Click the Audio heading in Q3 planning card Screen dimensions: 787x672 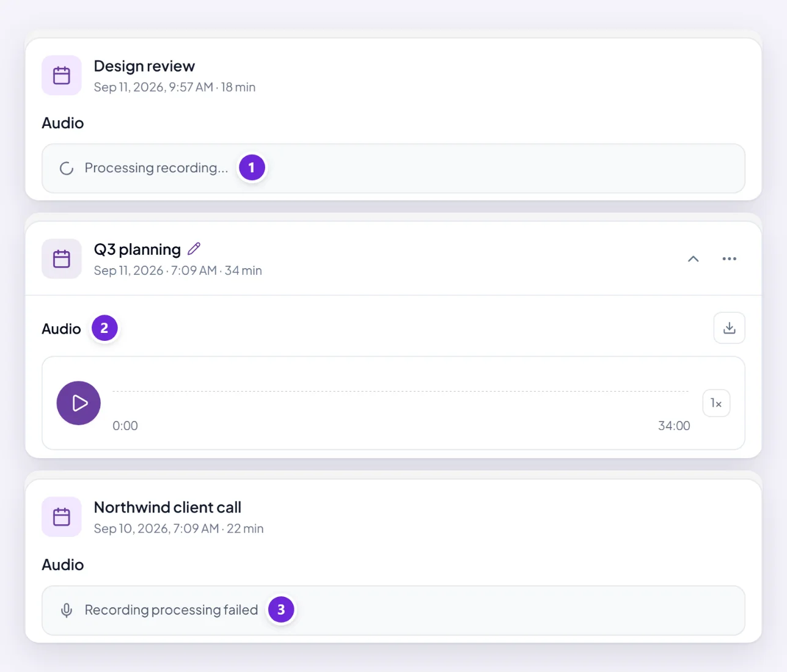coord(61,329)
